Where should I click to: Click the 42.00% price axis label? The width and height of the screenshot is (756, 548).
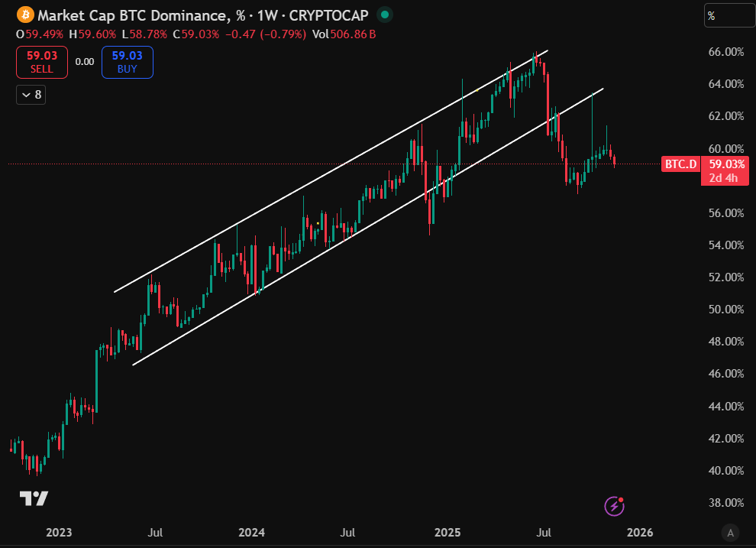tap(726, 439)
